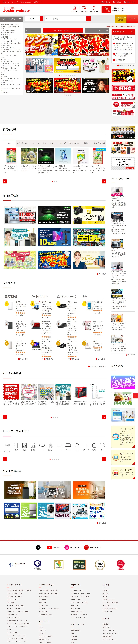This screenshot has width=138, height=644.
Task: Select second pagination dot under 新商品情報 carousel
Action: pyautogui.click(x=54, y=182)
